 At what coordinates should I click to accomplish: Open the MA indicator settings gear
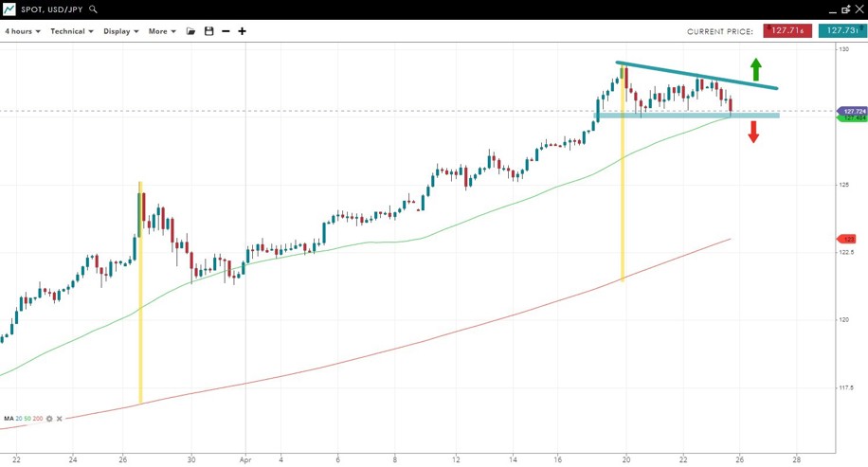49,419
